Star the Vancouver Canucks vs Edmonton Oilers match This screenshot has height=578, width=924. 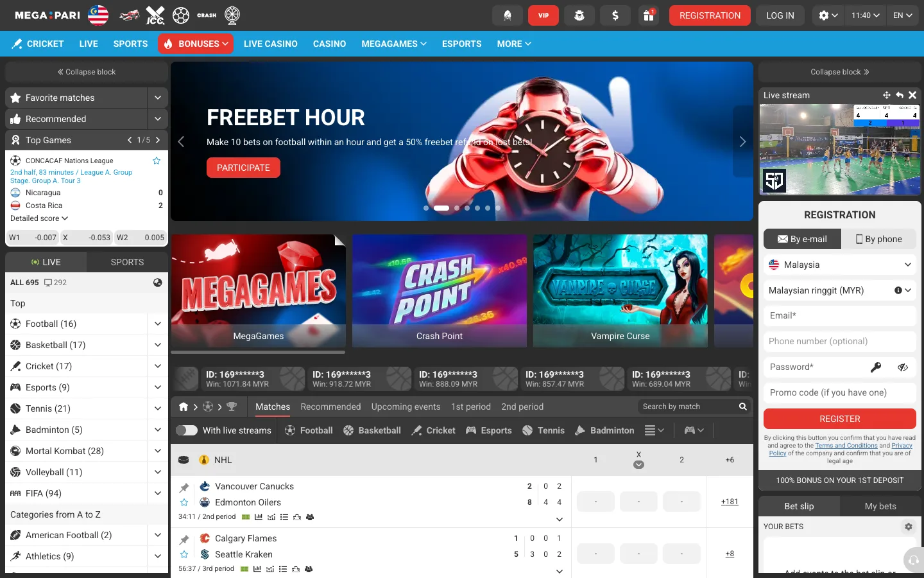[x=184, y=502]
